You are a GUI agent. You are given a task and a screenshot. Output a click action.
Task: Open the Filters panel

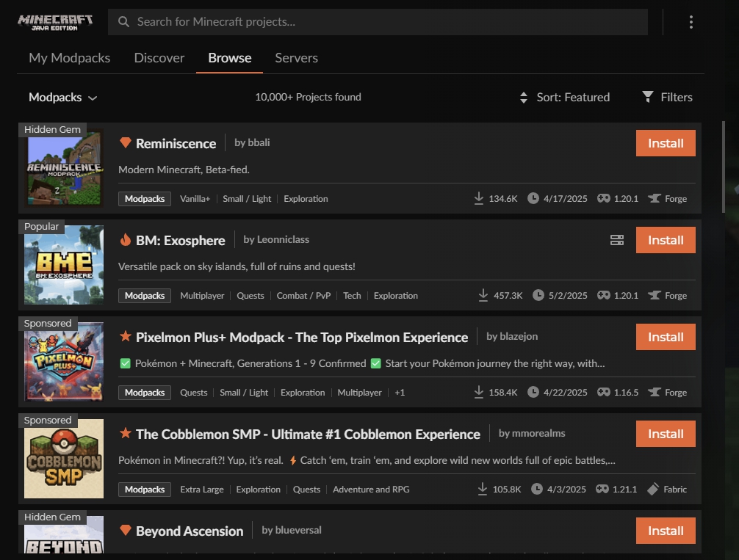pyautogui.click(x=667, y=97)
